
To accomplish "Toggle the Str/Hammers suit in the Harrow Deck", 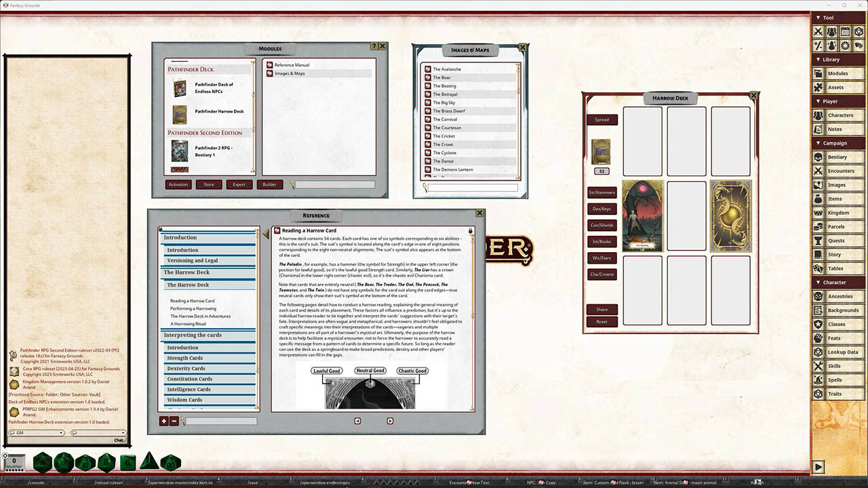I will [x=601, y=192].
